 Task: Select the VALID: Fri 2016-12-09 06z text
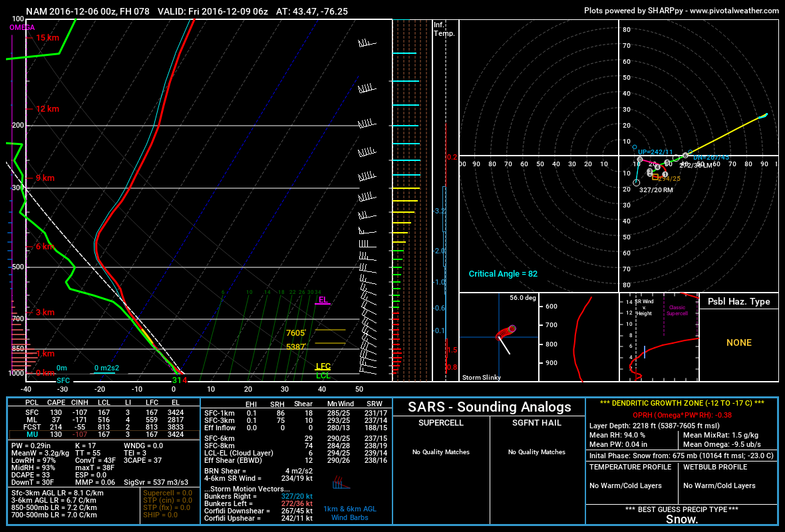213,11
